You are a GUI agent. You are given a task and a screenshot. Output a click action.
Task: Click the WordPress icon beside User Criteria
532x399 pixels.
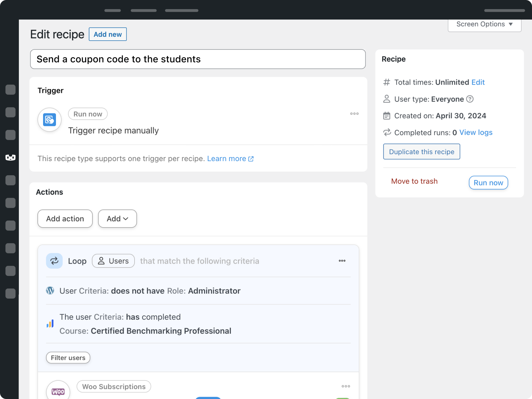[50, 291]
